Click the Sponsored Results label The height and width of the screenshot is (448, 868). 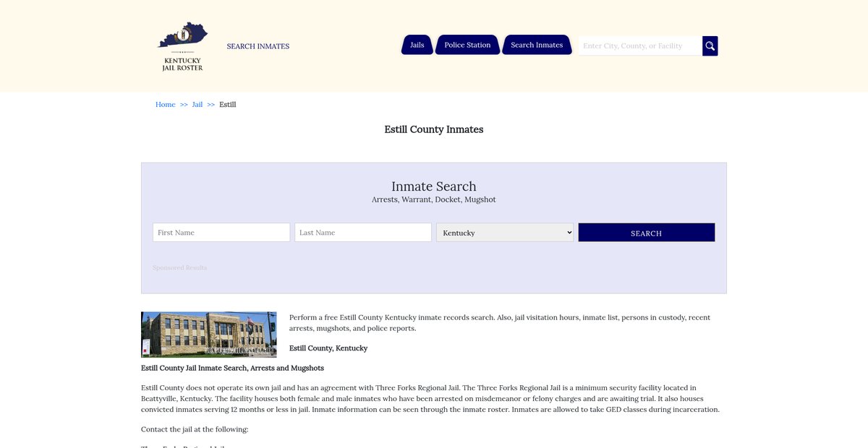point(179,268)
